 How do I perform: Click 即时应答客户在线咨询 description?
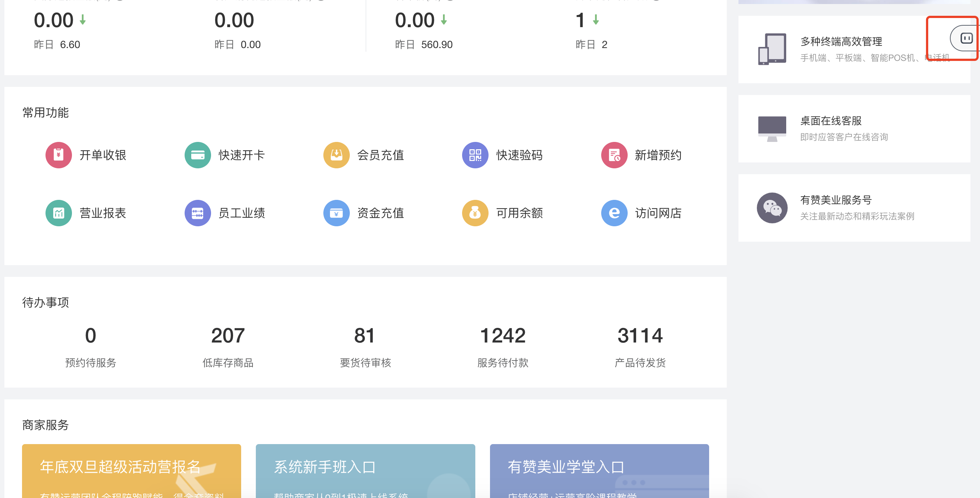844,137
